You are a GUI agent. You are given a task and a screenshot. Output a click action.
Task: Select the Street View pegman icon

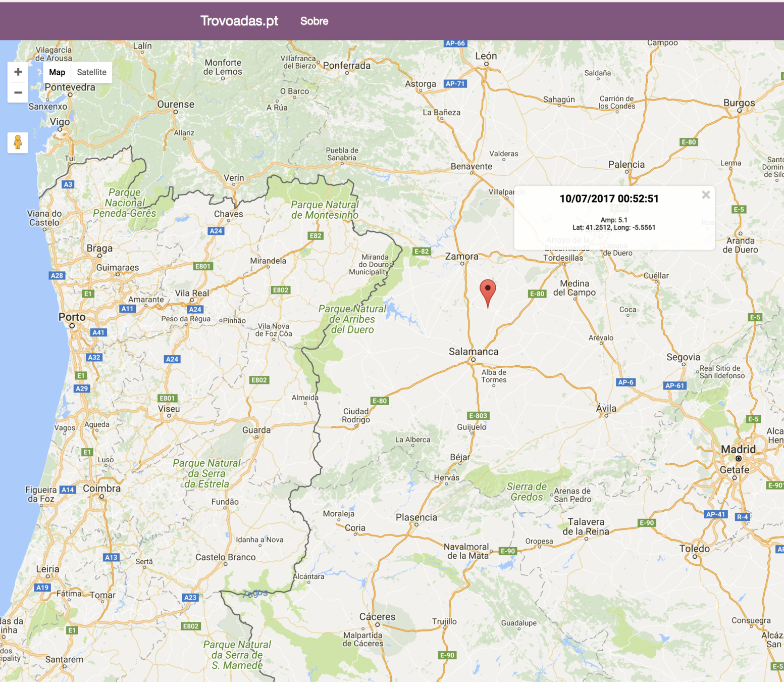pyautogui.click(x=18, y=143)
